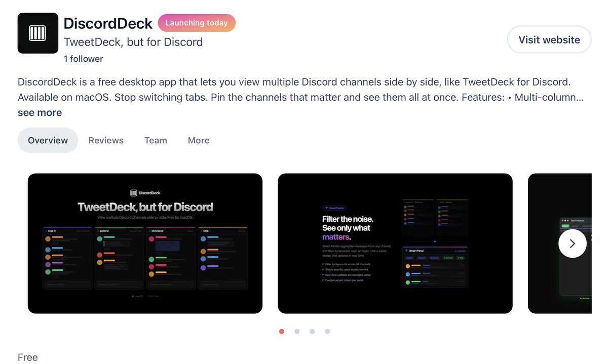This screenshot has height=364, width=608.
Task: Click the DiscordDeck title heading
Action: pyautogui.click(x=107, y=23)
